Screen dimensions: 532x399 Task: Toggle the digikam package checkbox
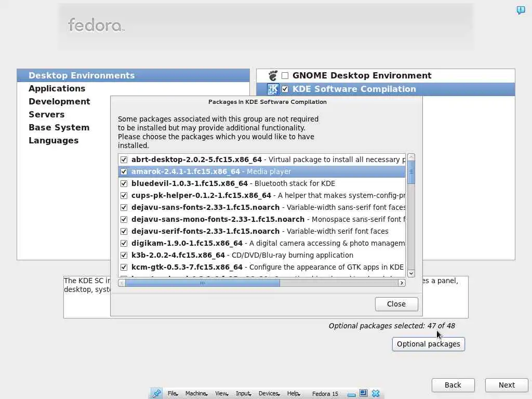(x=124, y=243)
